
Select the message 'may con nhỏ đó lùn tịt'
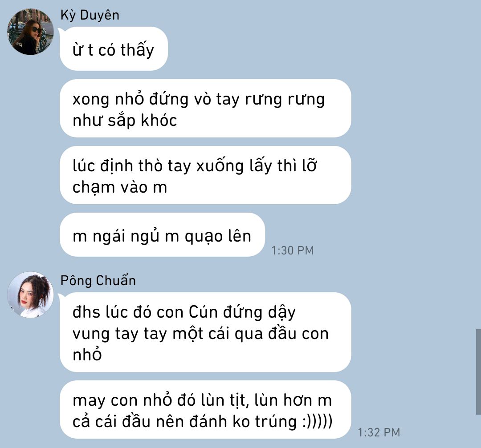click(205, 410)
